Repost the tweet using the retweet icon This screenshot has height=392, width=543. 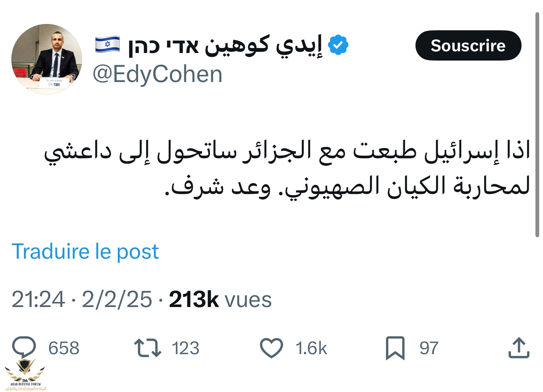[x=147, y=348]
